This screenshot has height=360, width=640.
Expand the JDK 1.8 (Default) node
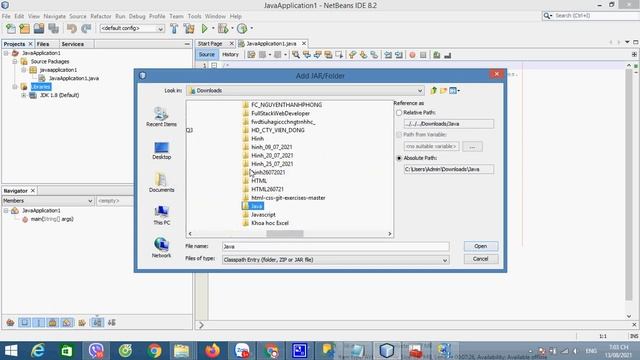[x=24, y=95]
